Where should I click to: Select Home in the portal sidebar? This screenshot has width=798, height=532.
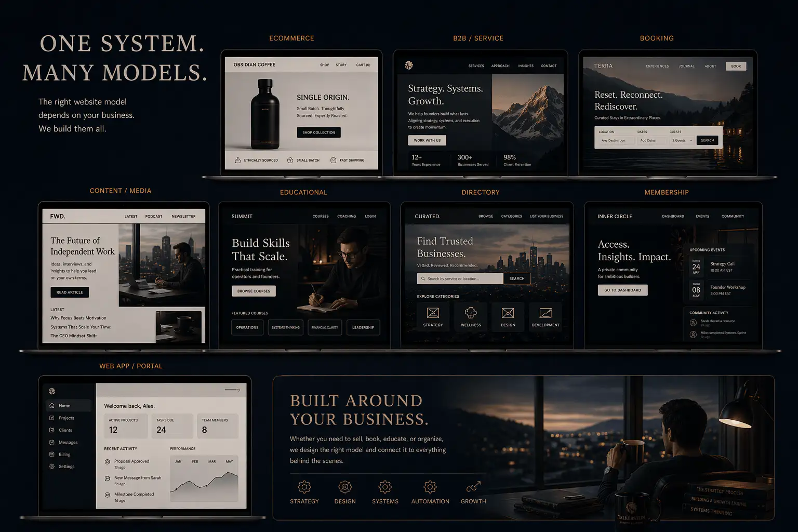point(66,405)
